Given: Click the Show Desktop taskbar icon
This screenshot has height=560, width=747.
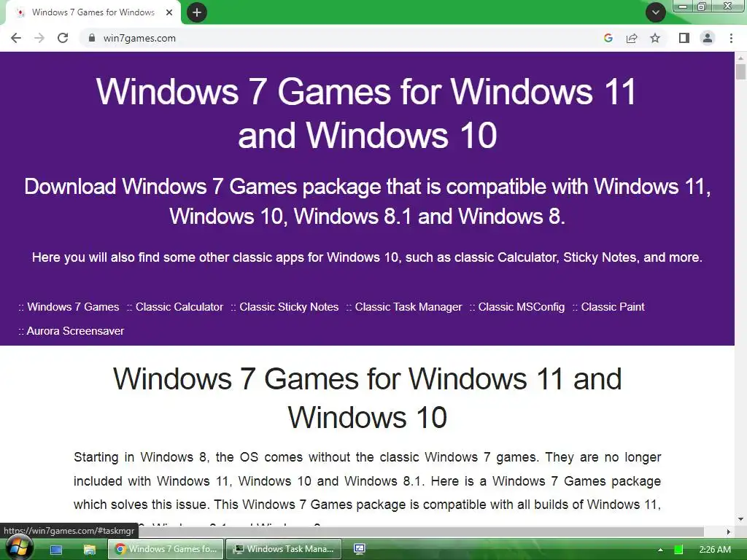Looking at the screenshot, I should [x=56, y=550].
